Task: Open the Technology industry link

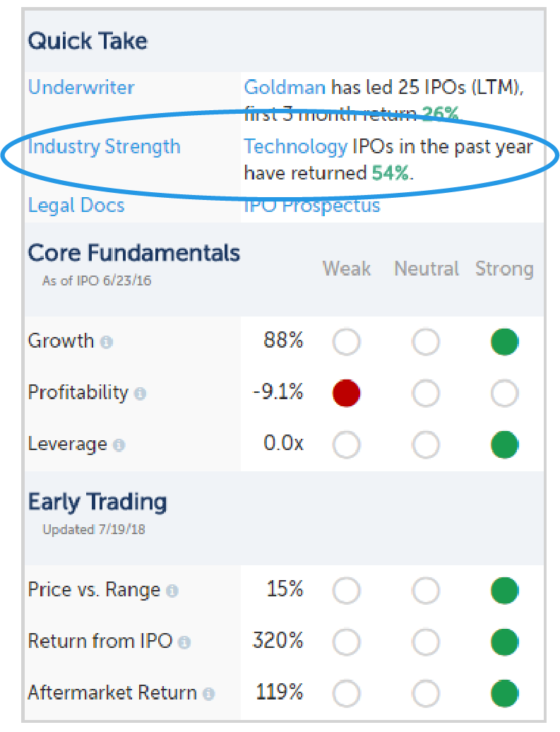Action: 296,147
